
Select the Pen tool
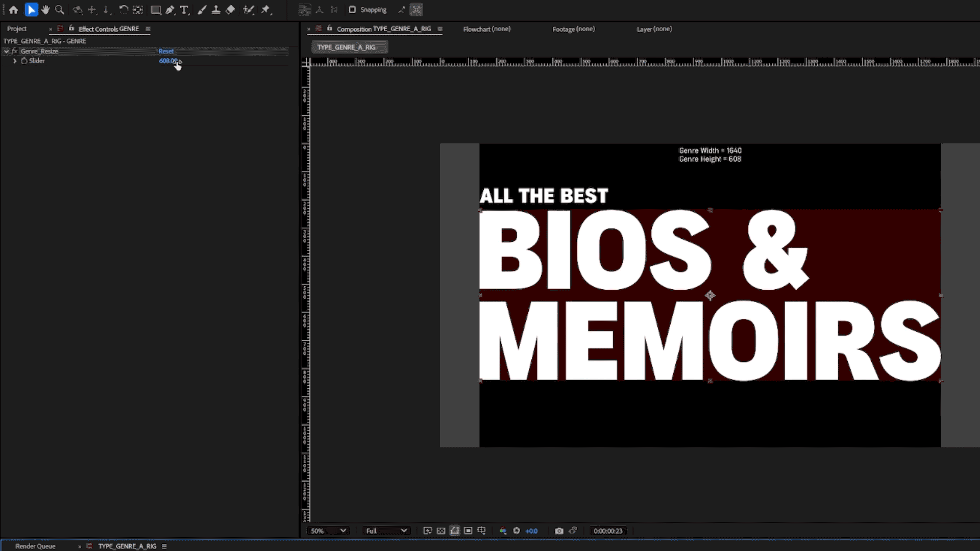(x=170, y=10)
